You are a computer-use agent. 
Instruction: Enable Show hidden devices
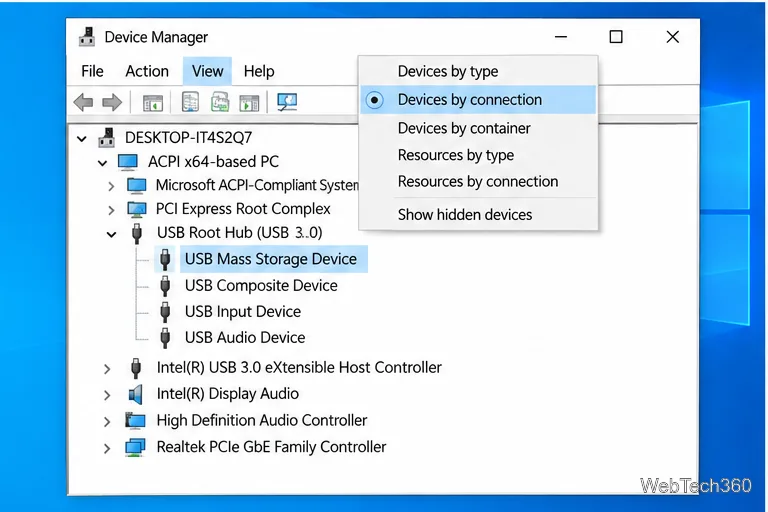[479, 215]
